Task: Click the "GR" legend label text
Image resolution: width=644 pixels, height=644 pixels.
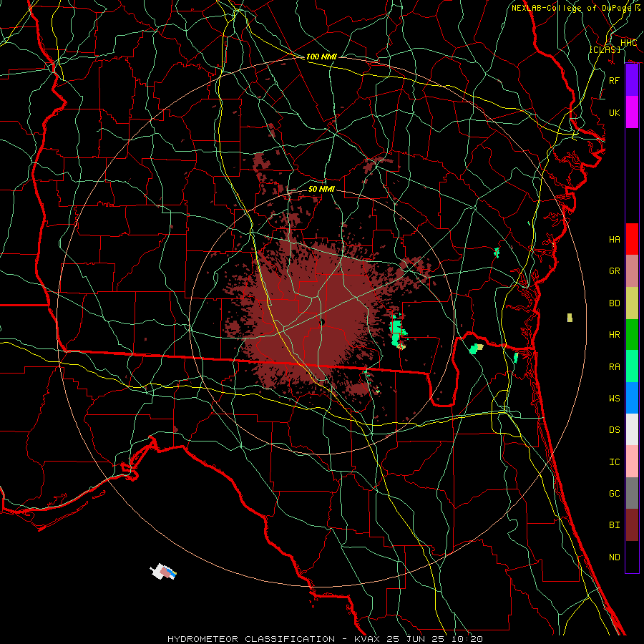Action: (x=614, y=271)
